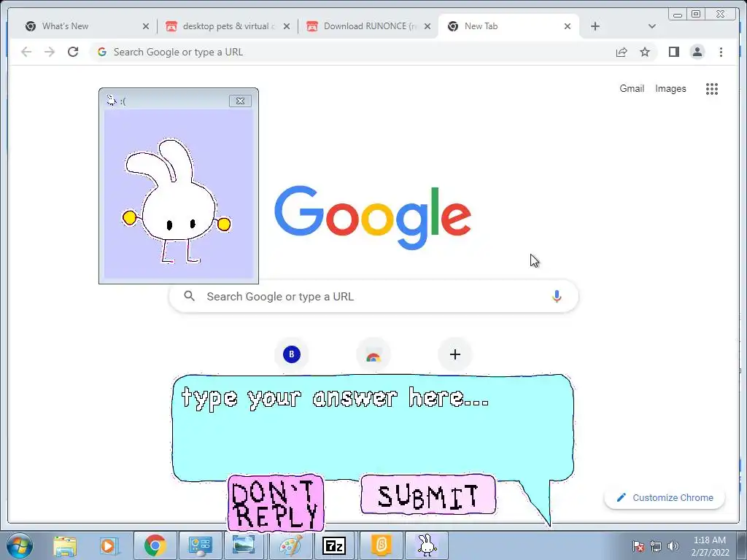Open 7-Zip from the taskbar
The image size is (747, 560).
(334, 545)
